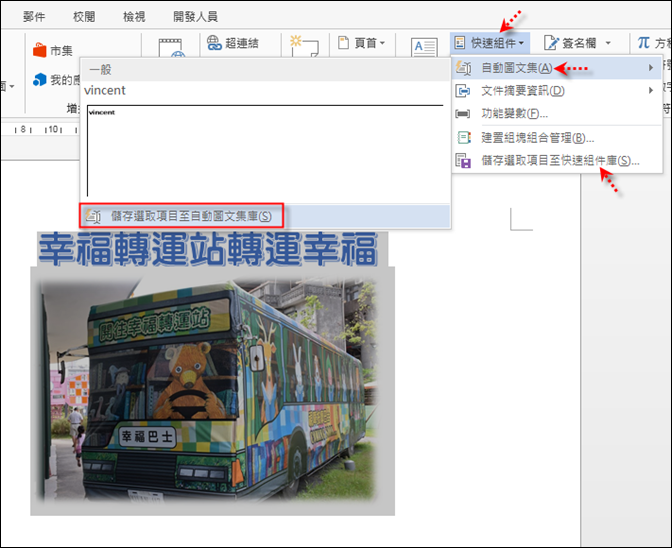Expand the 簽名欄 dropdown arrow

pos(608,43)
